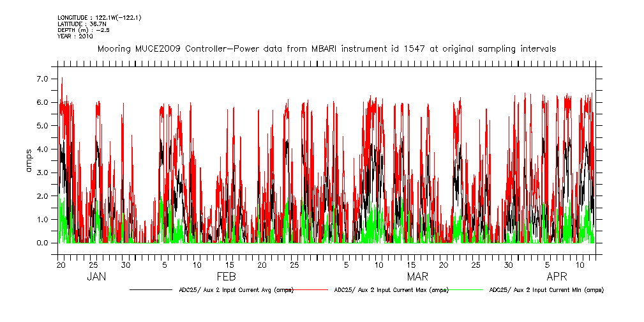Select the LONGITUDE header text line
This screenshot has height=322, width=644.
99,17
